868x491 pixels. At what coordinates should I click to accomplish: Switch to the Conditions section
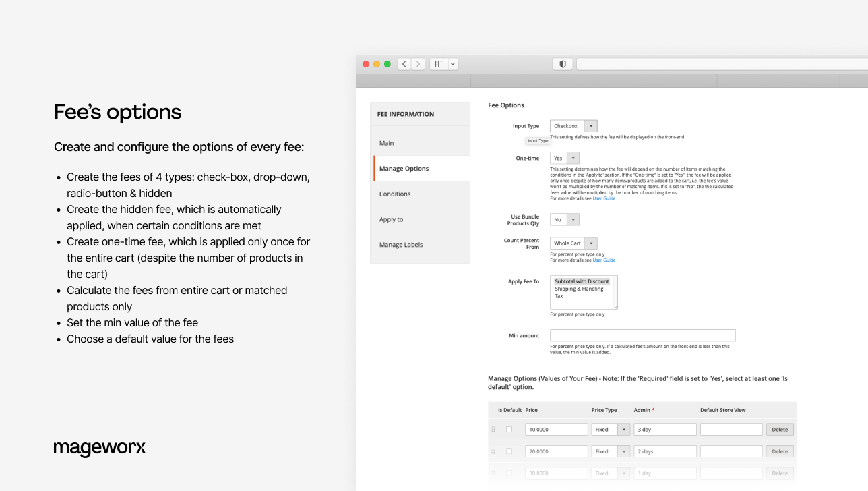(x=394, y=194)
